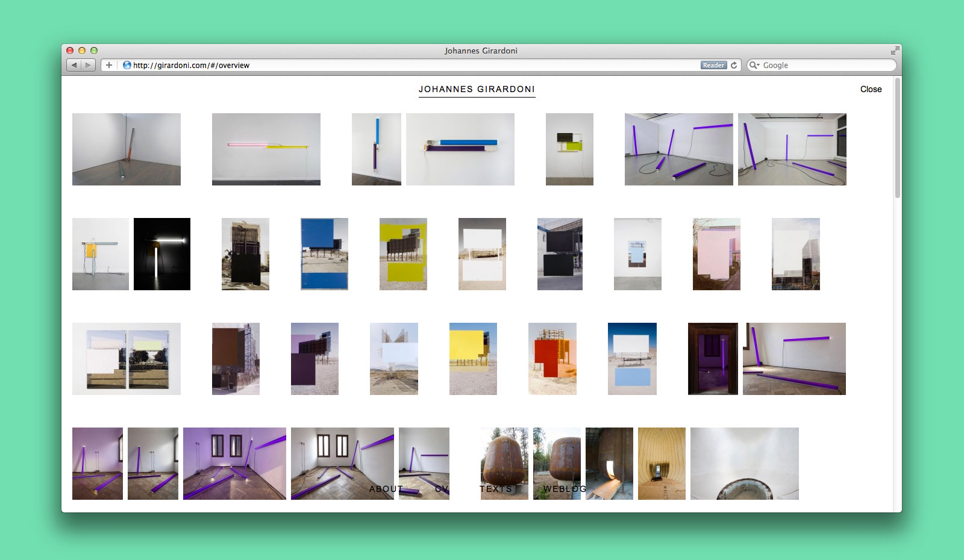This screenshot has height=560, width=964.
Task: Open the bright yellow billboard thumbnail
Action: 473,359
